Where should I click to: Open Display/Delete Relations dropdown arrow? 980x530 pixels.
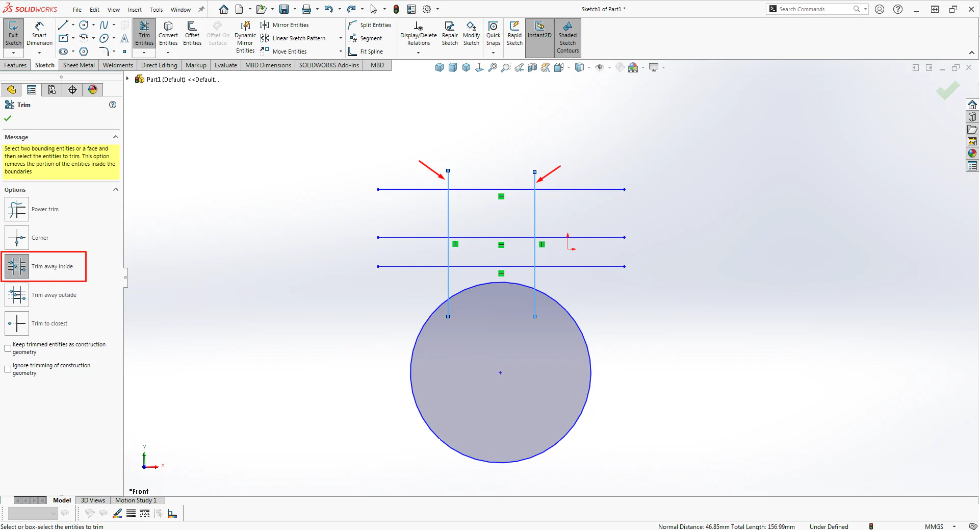(x=418, y=53)
